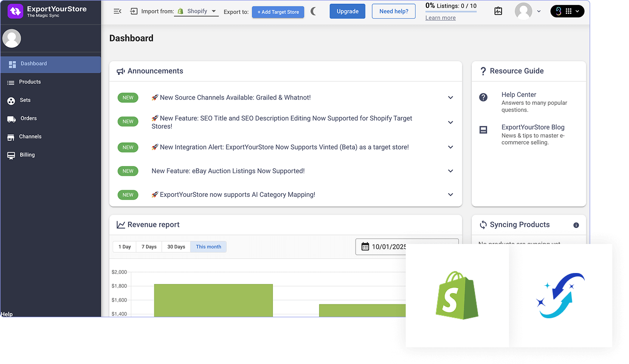Open the New Source Channels announcement text
This screenshot has height=364, width=629.
click(x=231, y=97)
